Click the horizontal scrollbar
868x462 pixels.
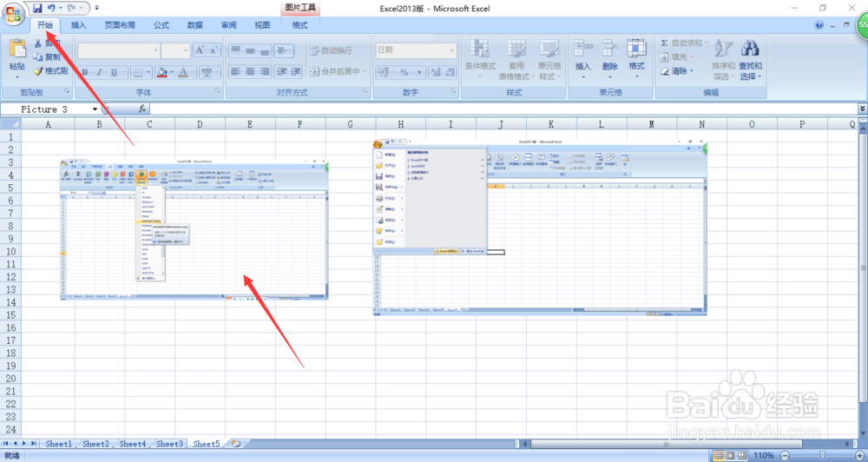click(x=666, y=444)
